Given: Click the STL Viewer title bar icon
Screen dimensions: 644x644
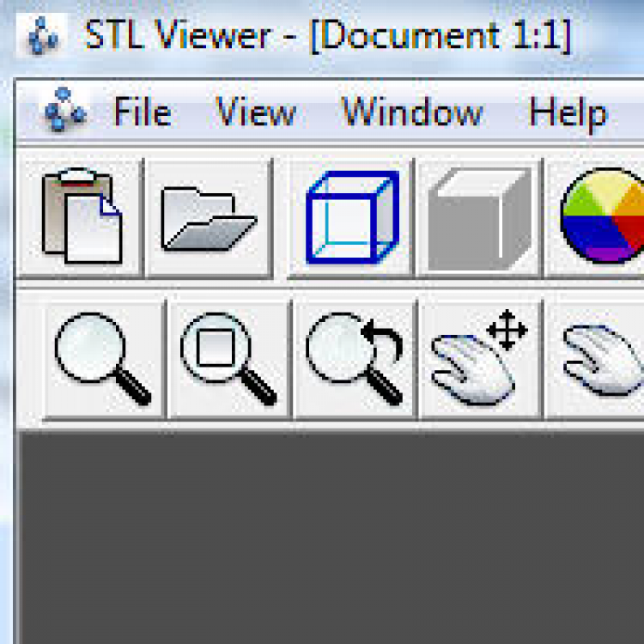Looking at the screenshot, I should [x=42, y=35].
